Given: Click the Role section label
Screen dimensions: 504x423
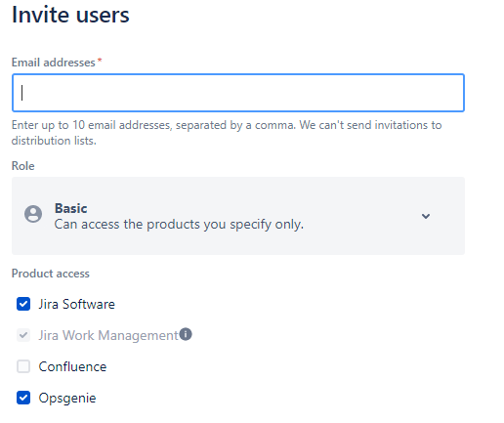Looking at the screenshot, I should pos(22,166).
